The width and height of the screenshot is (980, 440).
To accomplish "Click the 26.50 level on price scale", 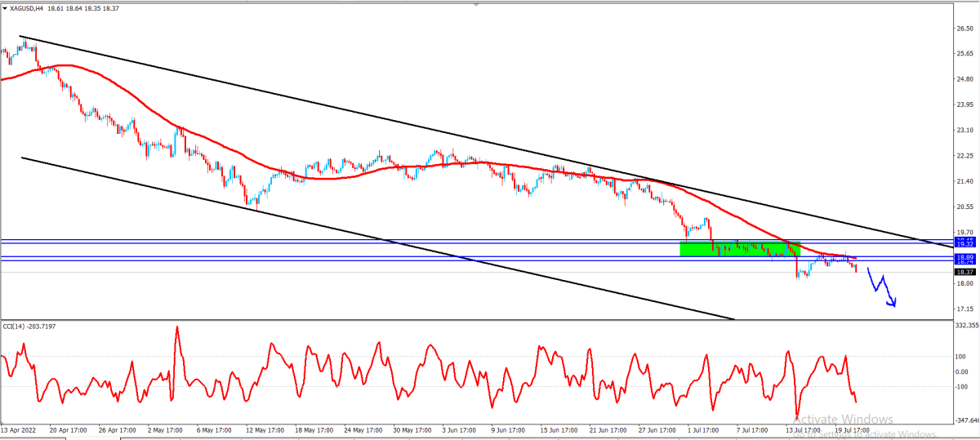I will pyautogui.click(x=964, y=28).
